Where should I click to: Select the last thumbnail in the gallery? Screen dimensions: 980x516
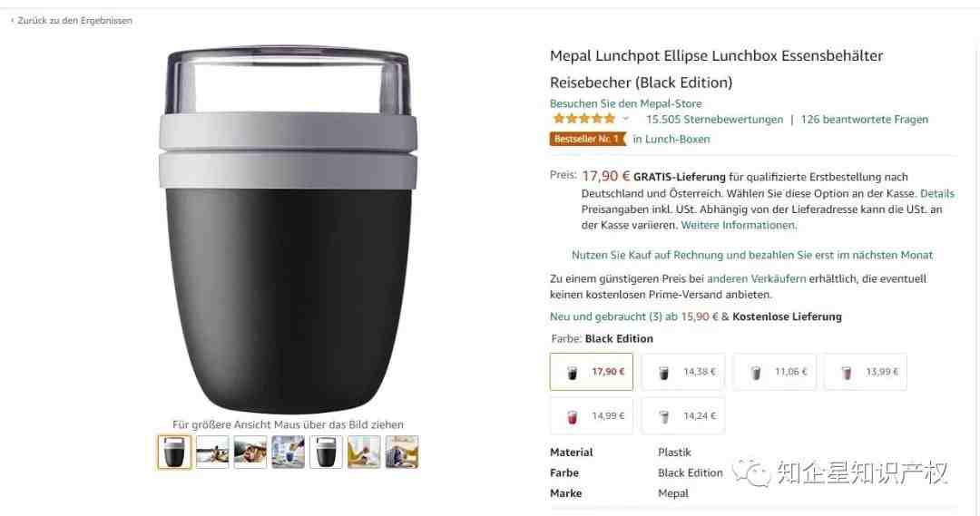[x=402, y=452]
